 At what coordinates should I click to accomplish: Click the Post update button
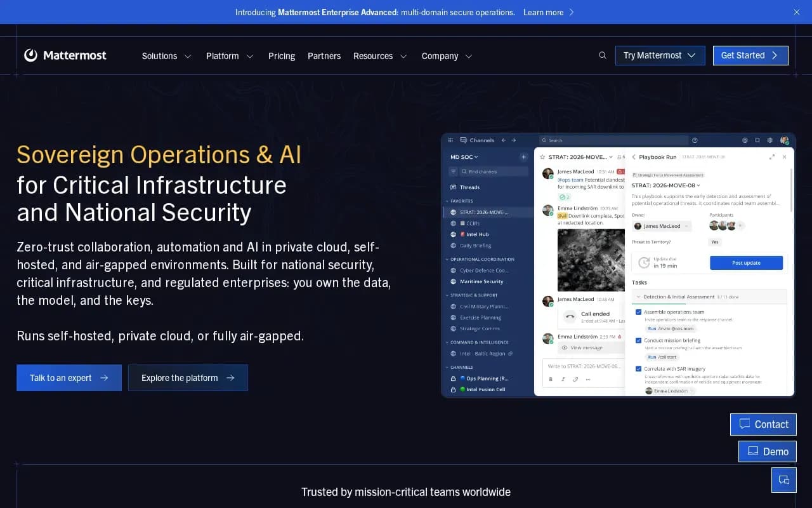(x=746, y=263)
